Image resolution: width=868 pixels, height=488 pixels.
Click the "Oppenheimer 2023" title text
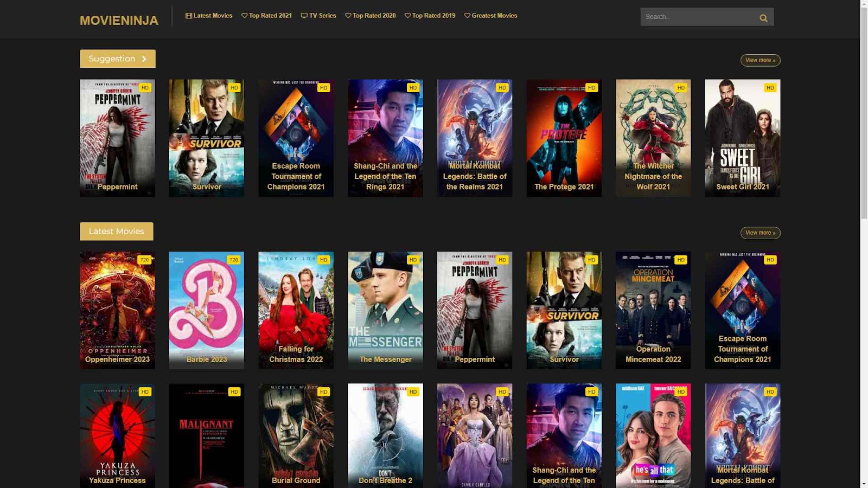click(117, 359)
